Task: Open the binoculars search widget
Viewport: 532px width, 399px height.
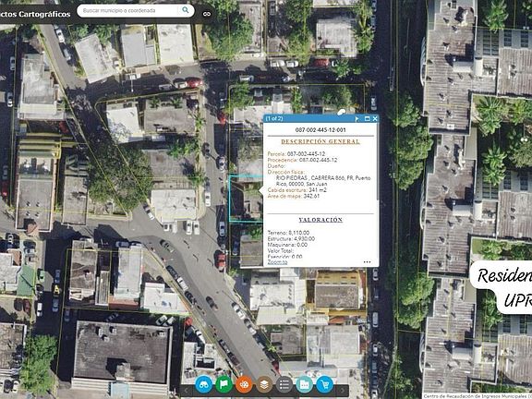Action: pyautogui.click(x=203, y=385)
